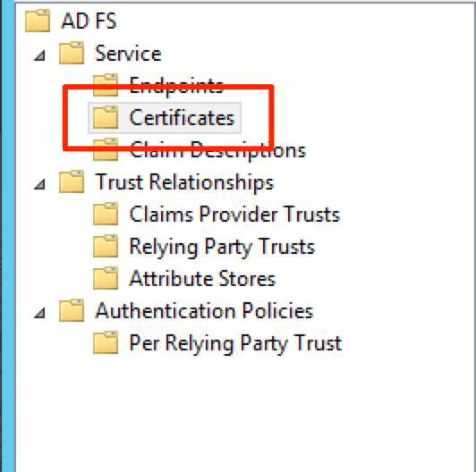Select the Claims Provider Trusts text label
The width and height of the screenshot is (476, 472).
[x=234, y=215]
